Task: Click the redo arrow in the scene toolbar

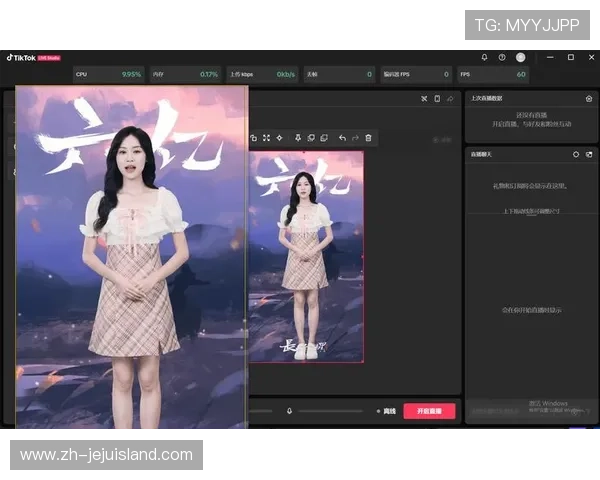Action: 355,138
